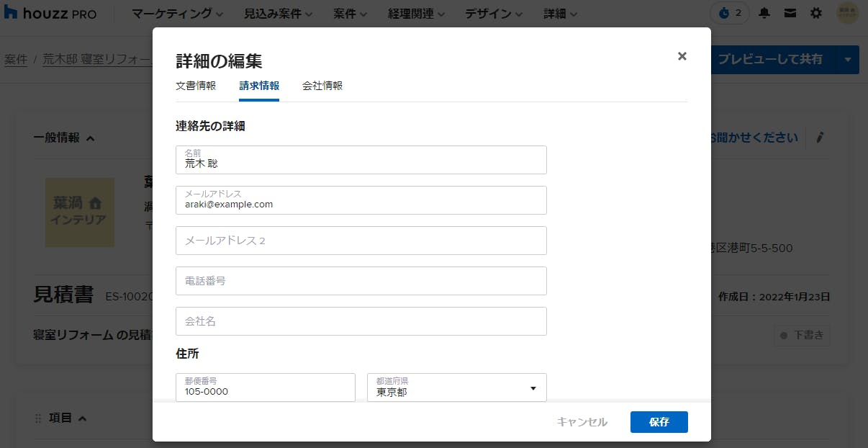The height and width of the screenshot is (448, 868).
Task: Open the timer badge showing 2
Action: (730, 13)
